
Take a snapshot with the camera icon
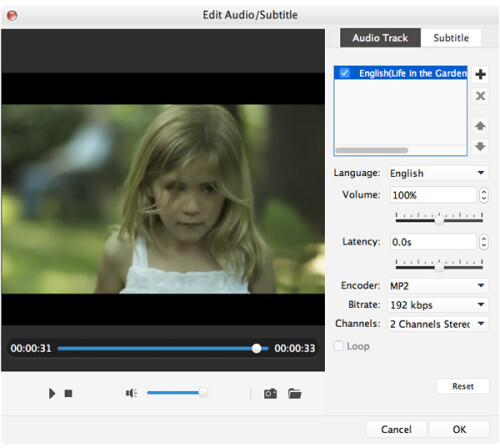[x=270, y=394]
